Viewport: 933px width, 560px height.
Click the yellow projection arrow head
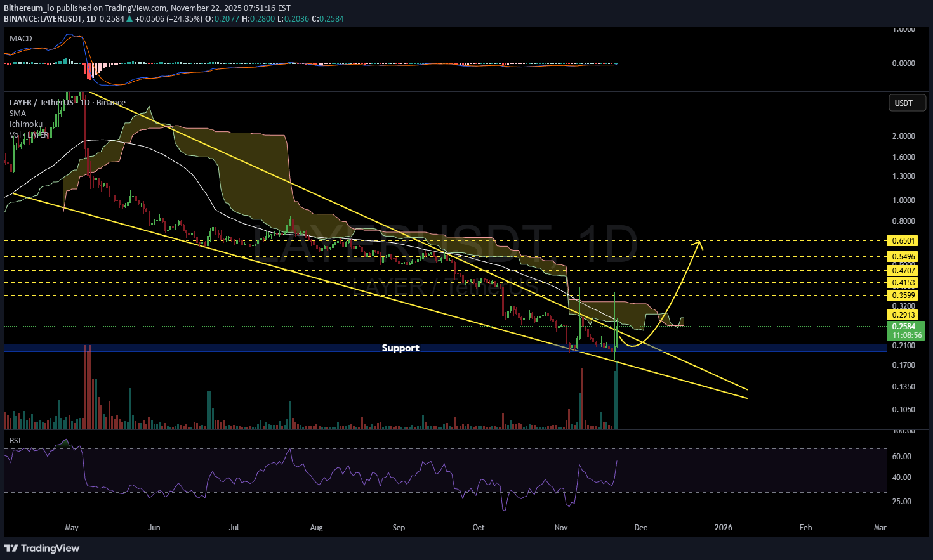click(x=699, y=243)
